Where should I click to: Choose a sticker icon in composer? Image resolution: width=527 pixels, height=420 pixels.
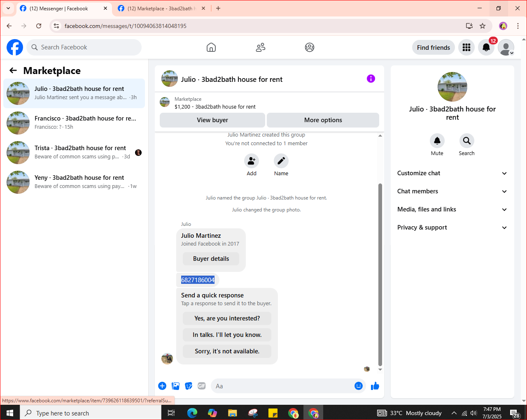click(x=189, y=386)
